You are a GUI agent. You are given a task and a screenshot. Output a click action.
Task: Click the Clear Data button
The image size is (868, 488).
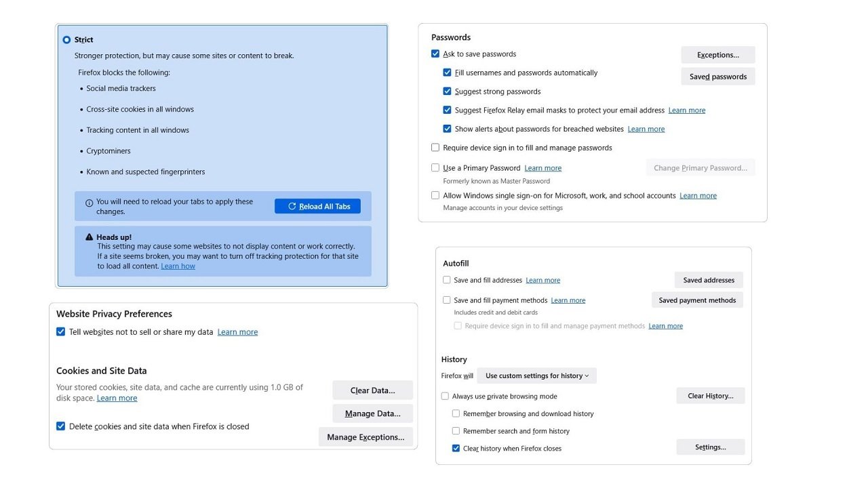pyautogui.click(x=372, y=390)
